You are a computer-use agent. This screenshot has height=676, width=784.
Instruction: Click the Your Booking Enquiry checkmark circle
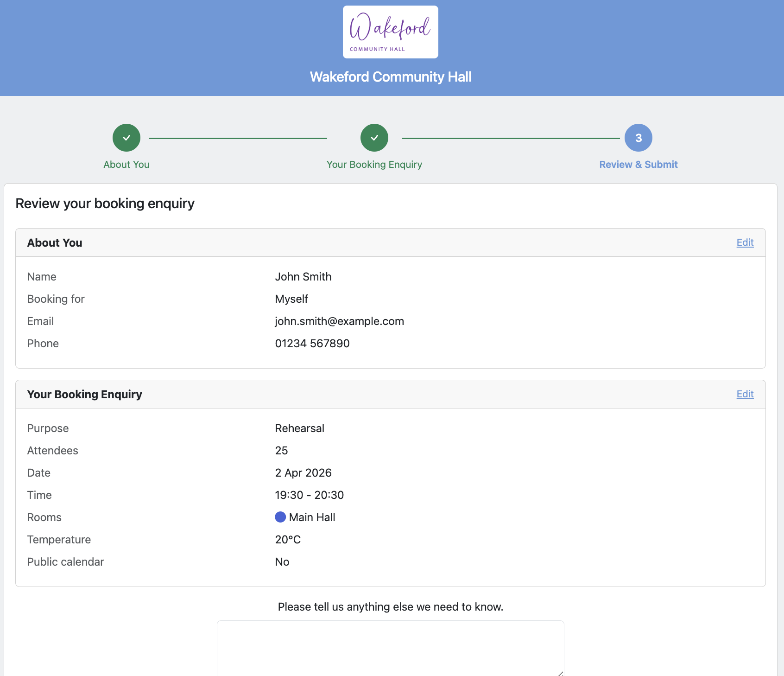click(x=374, y=138)
